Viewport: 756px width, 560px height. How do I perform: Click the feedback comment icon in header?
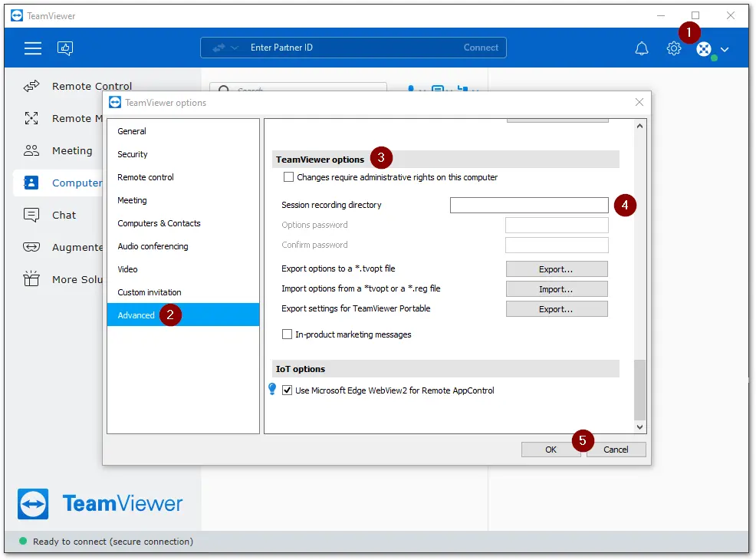pyautogui.click(x=65, y=48)
